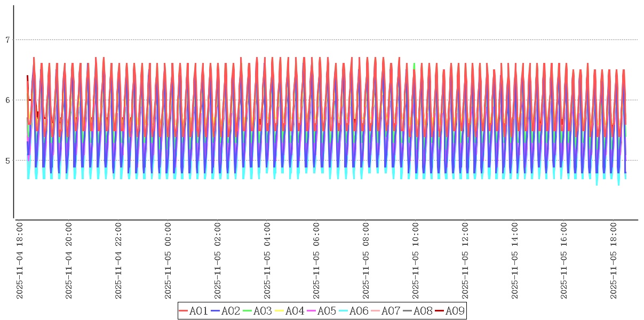The image size is (644, 320).
Task: Toggle the magenta A05 legend item
Action: (x=321, y=311)
